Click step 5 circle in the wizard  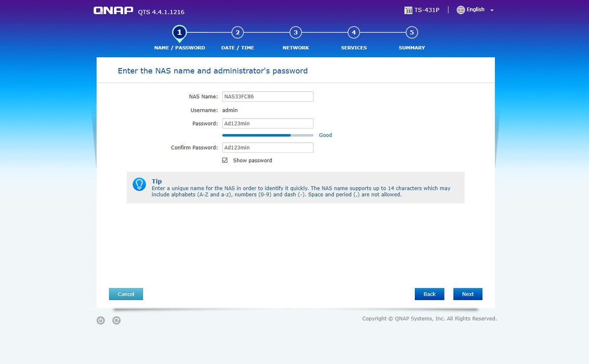pyautogui.click(x=412, y=32)
